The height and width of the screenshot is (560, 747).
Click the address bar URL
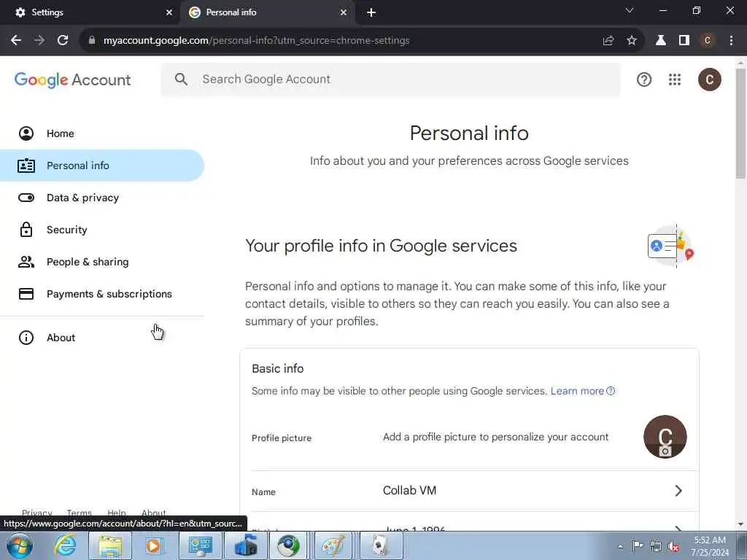(x=256, y=41)
